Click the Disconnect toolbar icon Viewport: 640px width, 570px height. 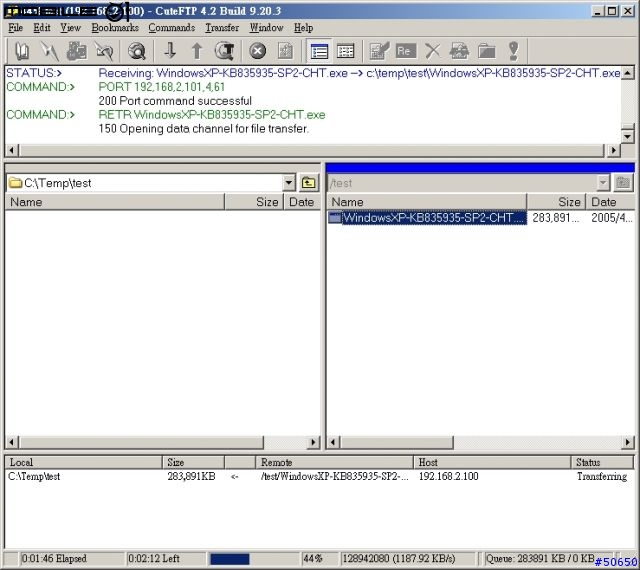(77, 51)
